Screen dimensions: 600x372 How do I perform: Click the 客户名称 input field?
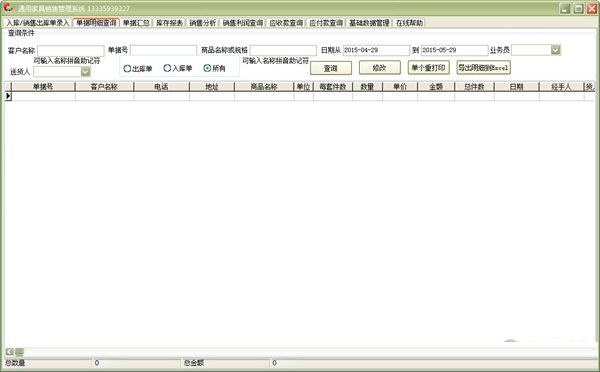tap(71, 51)
